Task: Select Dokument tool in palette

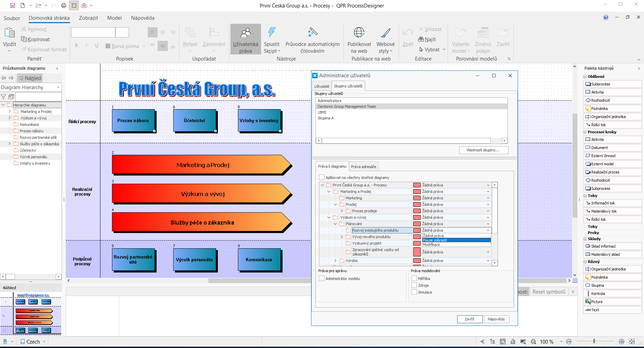Action: [x=612, y=148]
